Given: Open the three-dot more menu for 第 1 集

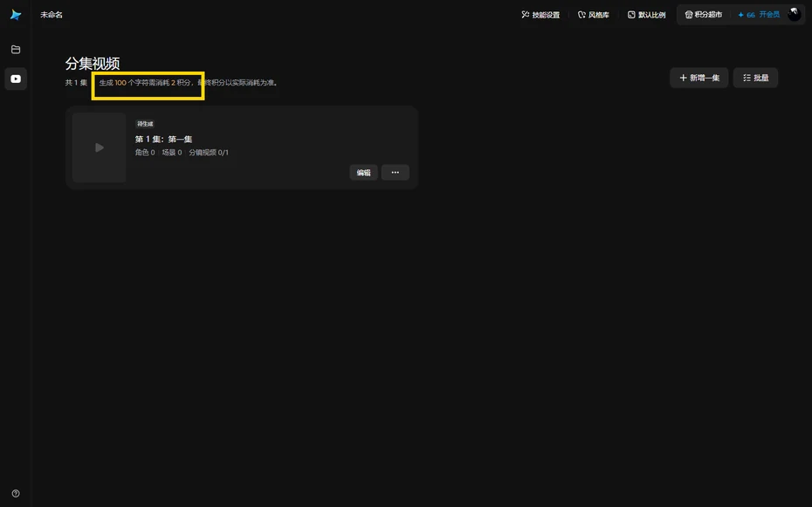Looking at the screenshot, I should pos(396,173).
